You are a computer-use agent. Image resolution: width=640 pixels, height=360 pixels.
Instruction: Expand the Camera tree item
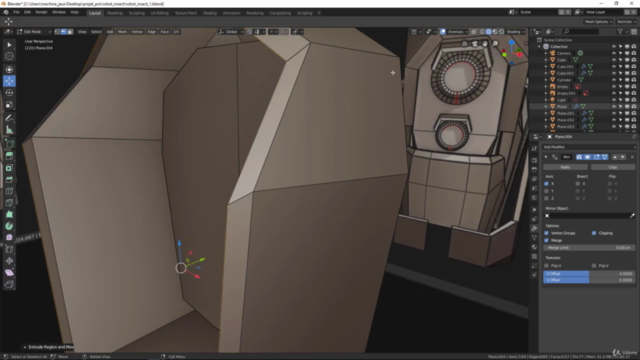pos(546,53)
